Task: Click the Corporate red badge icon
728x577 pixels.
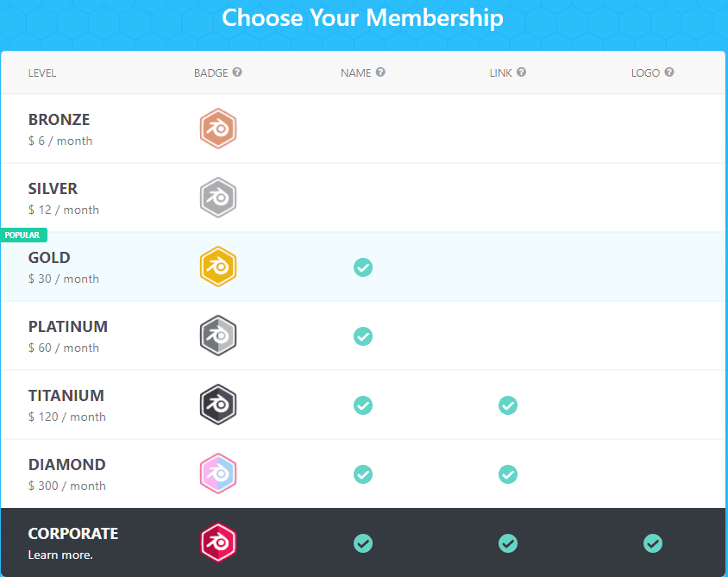Action: click(218, 543)
